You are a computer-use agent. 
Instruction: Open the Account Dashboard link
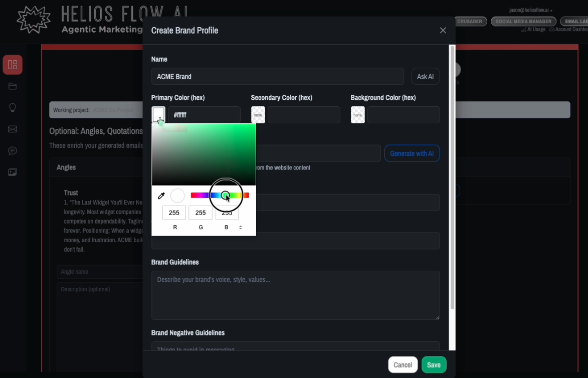coord(569,30)
